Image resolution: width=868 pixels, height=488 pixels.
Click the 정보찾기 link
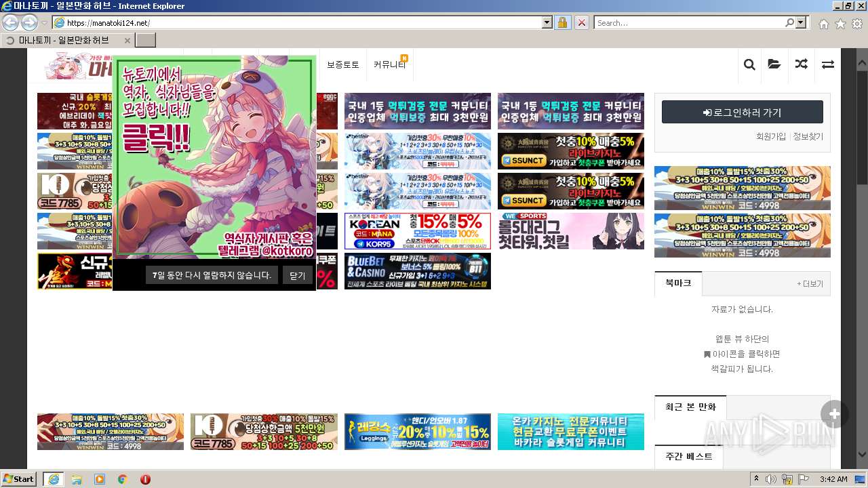(x=808, y=136)
